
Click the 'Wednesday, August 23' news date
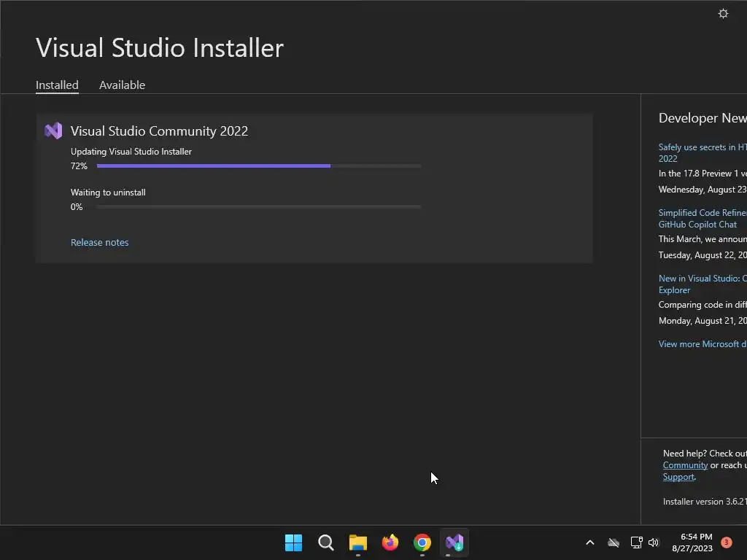coord(703,190)
